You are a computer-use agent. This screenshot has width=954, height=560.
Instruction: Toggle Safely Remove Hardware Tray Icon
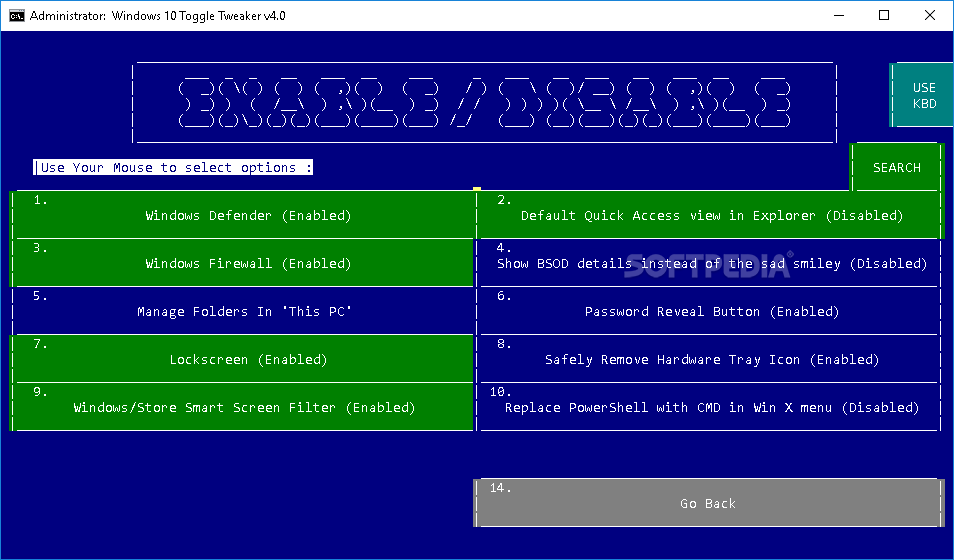711,359
